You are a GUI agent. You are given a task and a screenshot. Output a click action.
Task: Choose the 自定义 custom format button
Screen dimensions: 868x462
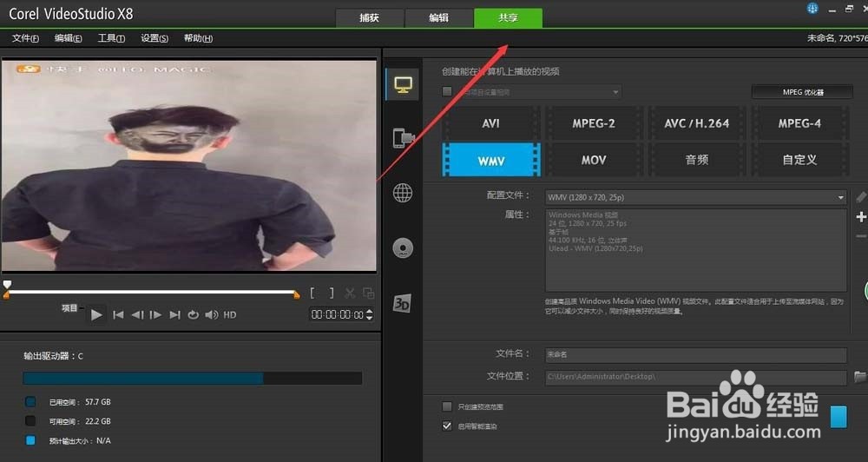tap(799, 160)
